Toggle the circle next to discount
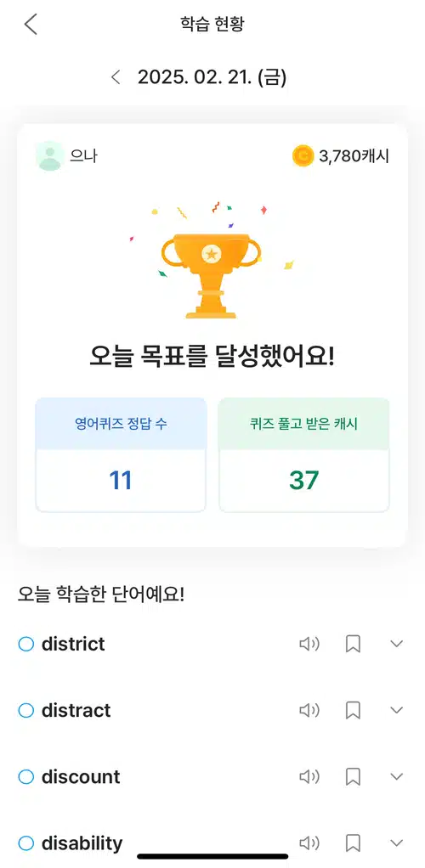Screen dimensions: 425x868 (26, 776)
